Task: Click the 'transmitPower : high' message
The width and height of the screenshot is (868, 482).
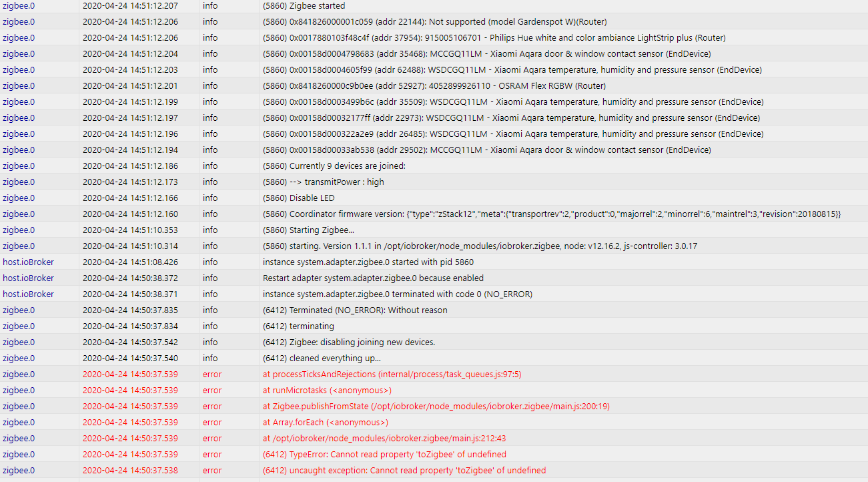Action: tap(323, 182)
